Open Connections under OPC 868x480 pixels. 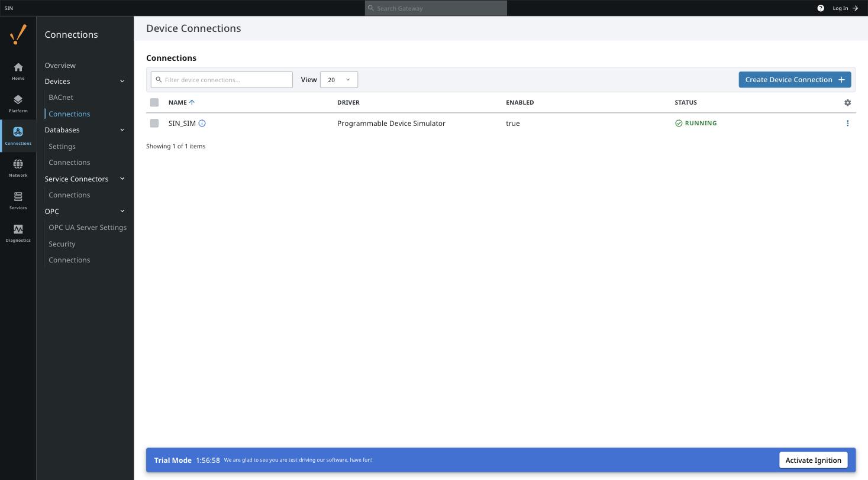[x=69, y=260]
